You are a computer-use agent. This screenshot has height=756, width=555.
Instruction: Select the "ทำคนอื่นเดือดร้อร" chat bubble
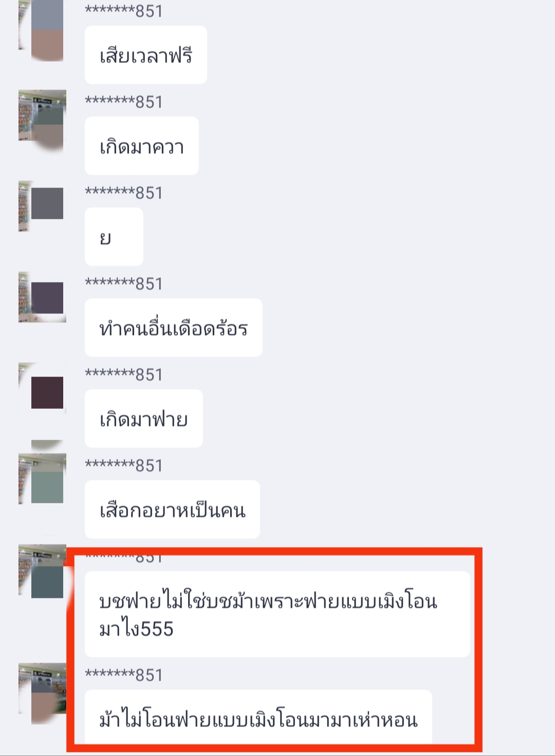point(174,328)
